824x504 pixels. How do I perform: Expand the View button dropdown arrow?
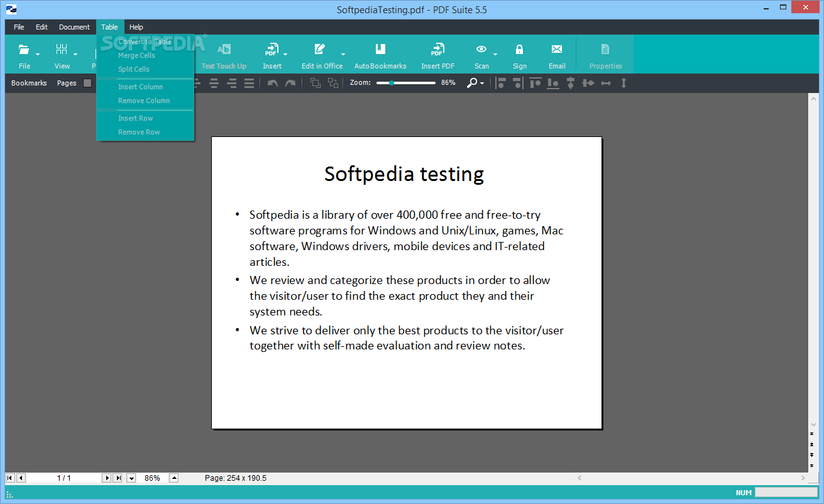pos(75,55)
